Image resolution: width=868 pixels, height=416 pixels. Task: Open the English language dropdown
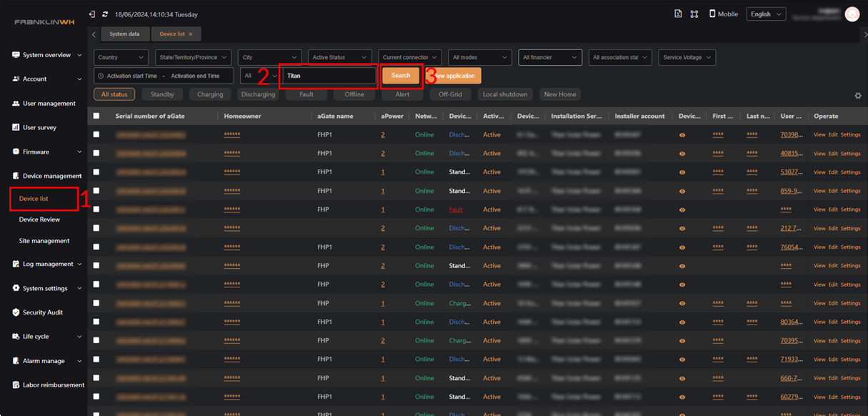tap(766, 14)
